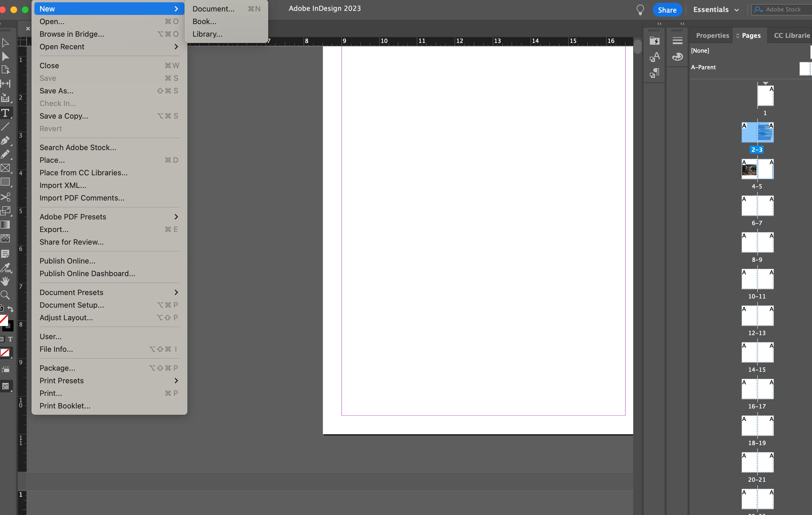
Task: Select the Rectangle Frame tool
Action: coord(5,168)
